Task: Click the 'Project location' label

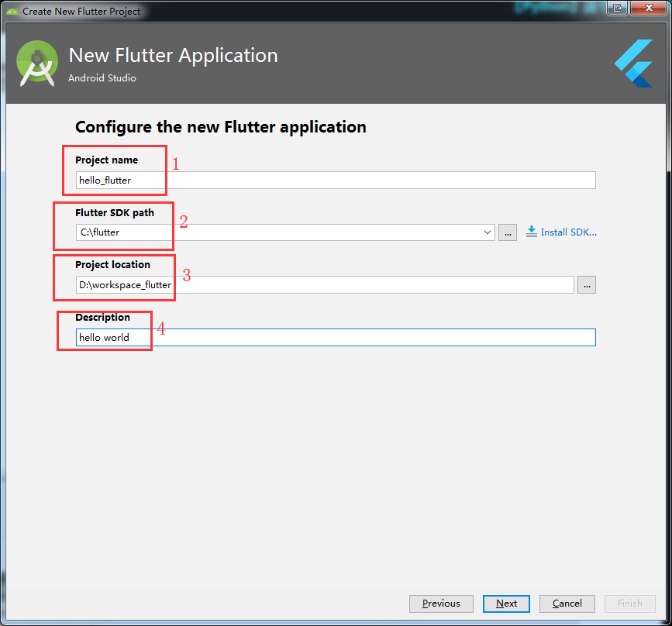Action: (x=112, y=265)
